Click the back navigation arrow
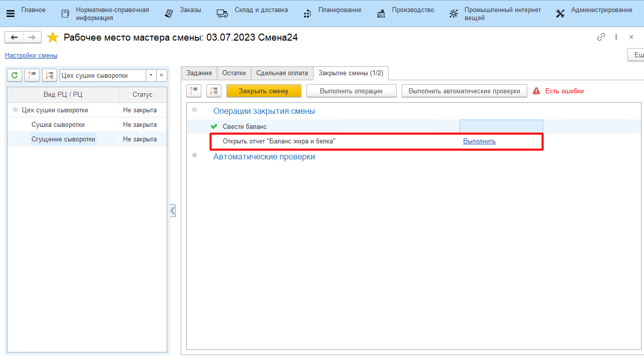This screenshot has width=644, height=360. (x=14, y=38)
